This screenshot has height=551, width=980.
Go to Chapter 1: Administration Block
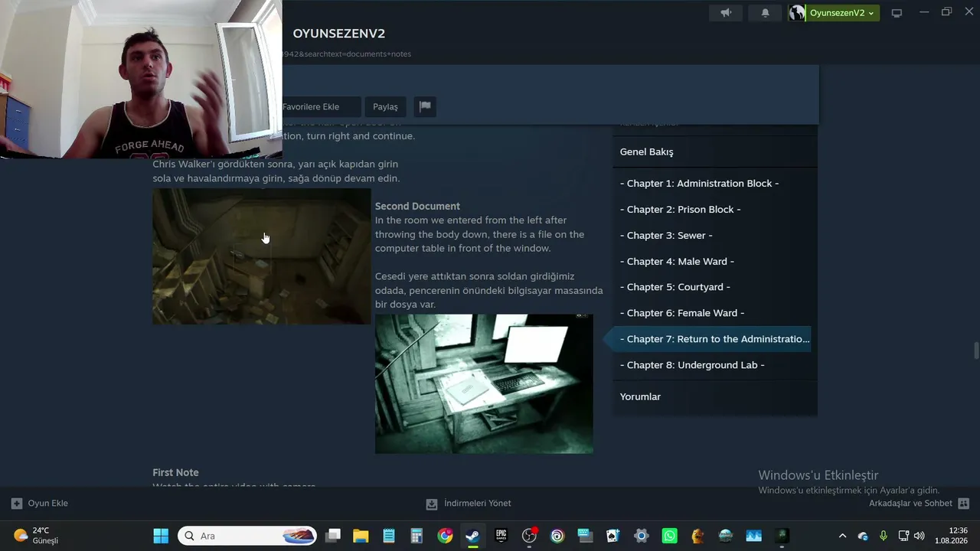[x=699, y=184]
